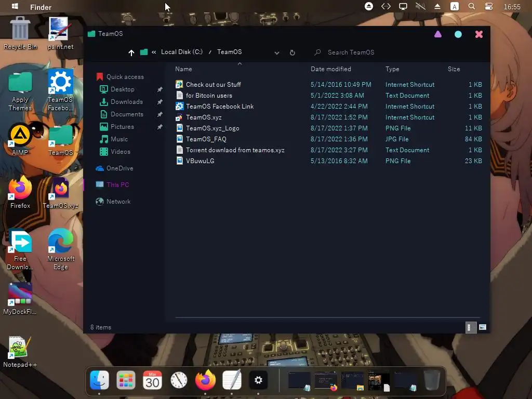Sort files by the Type column
Screen dimensions: 532x399
392,69
